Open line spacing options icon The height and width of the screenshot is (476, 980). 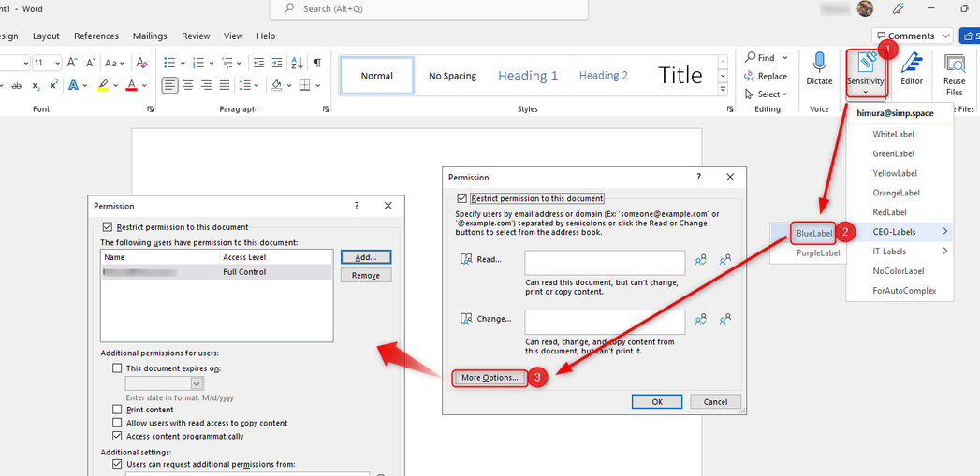pyautogui.click(x=243, y=85)
